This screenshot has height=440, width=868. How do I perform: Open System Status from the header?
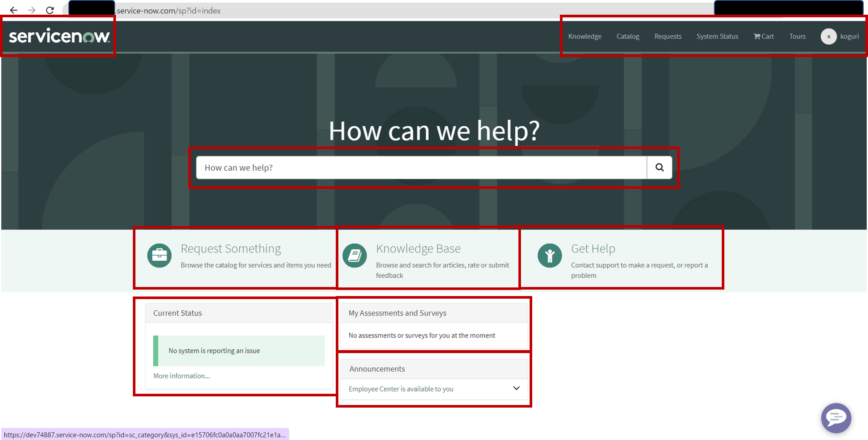[717, 36]
